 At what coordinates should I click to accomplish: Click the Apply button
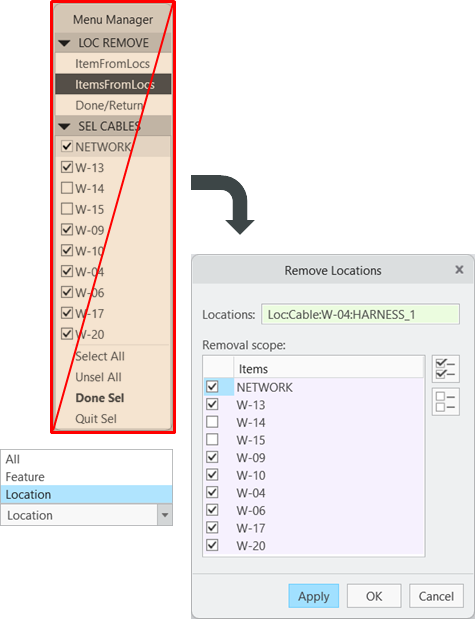[314, 596]
